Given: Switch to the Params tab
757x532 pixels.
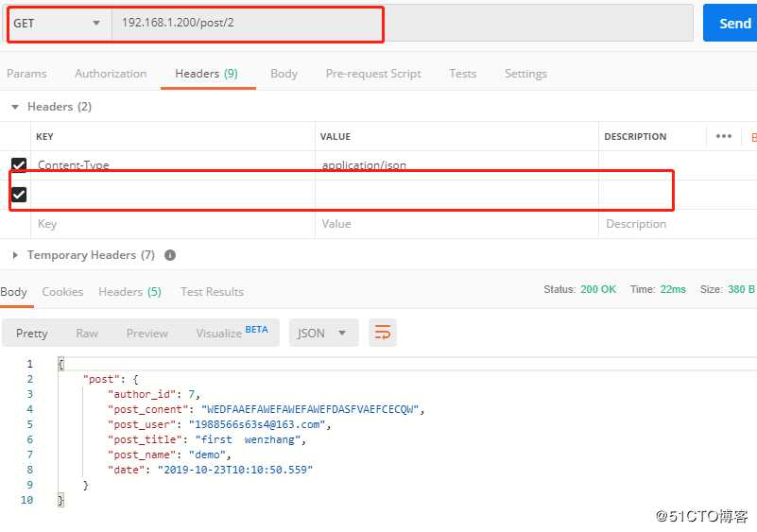Looking at the screenshot, I should click(26, 74).
